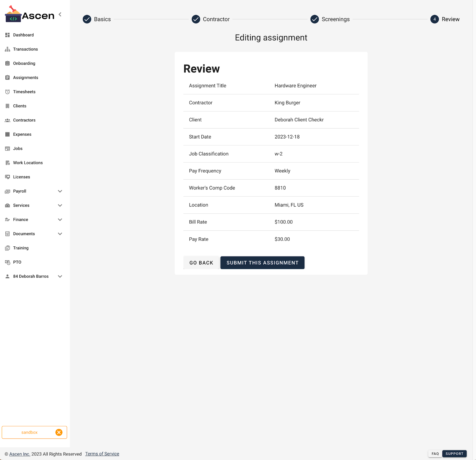Click the comp code value '8810'
This screenshot has height=460, width=476.
280,188
